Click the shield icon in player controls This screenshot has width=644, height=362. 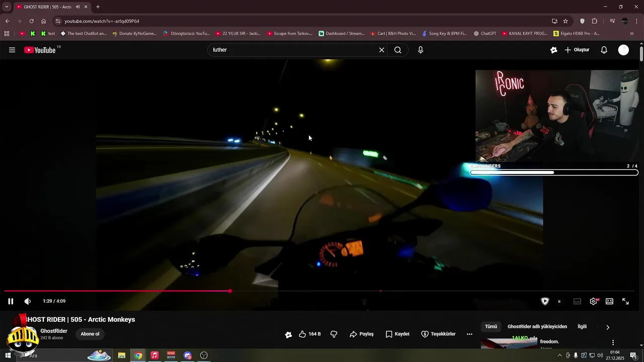coord(545,301)
